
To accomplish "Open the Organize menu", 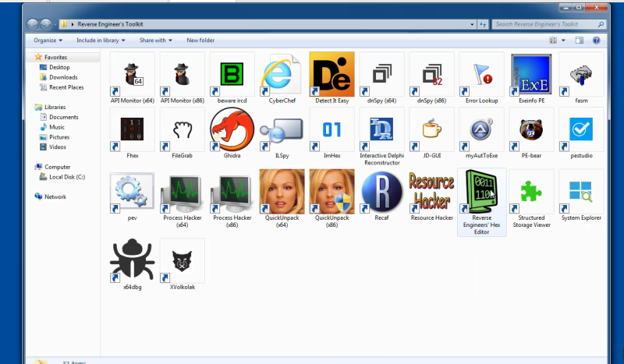I will coord(48,40).
